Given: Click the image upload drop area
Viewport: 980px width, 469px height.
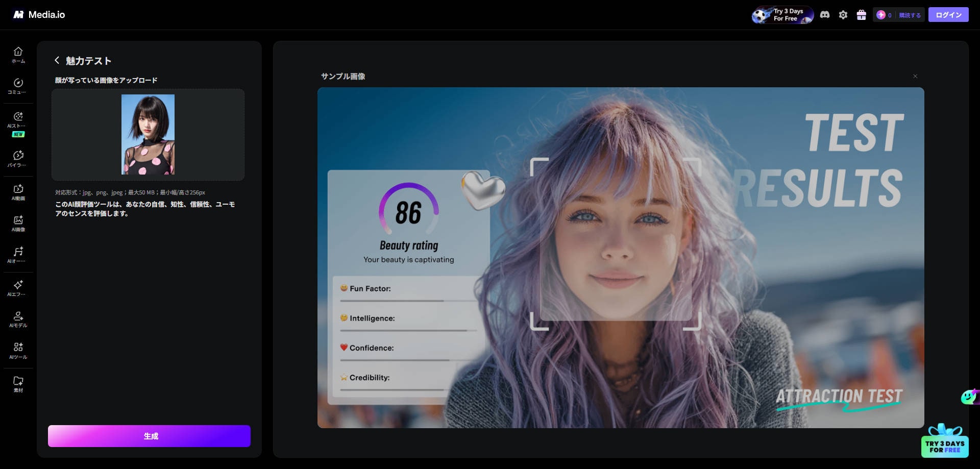Looking at the screenshot, I should [148, 135].
